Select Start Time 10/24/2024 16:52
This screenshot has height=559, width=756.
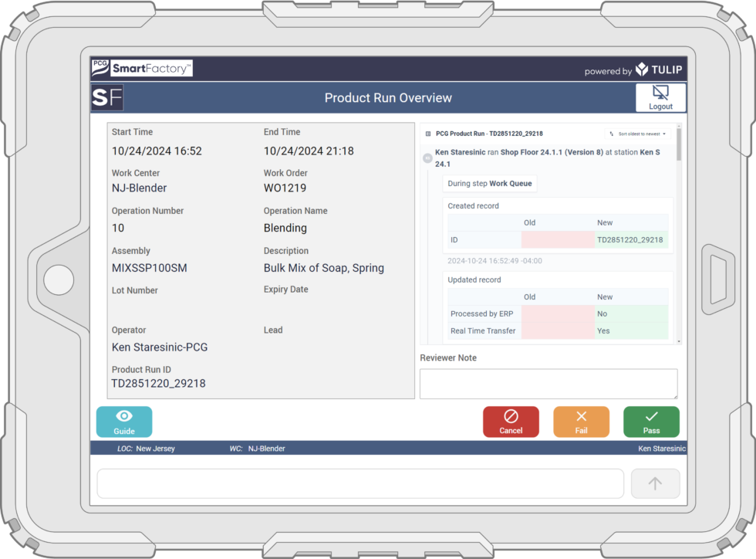coord(157,151)
